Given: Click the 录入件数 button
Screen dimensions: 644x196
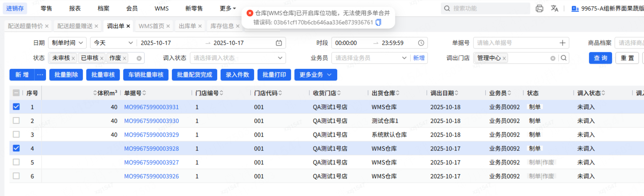Looking at the screenshot, I should coord(237,75).
